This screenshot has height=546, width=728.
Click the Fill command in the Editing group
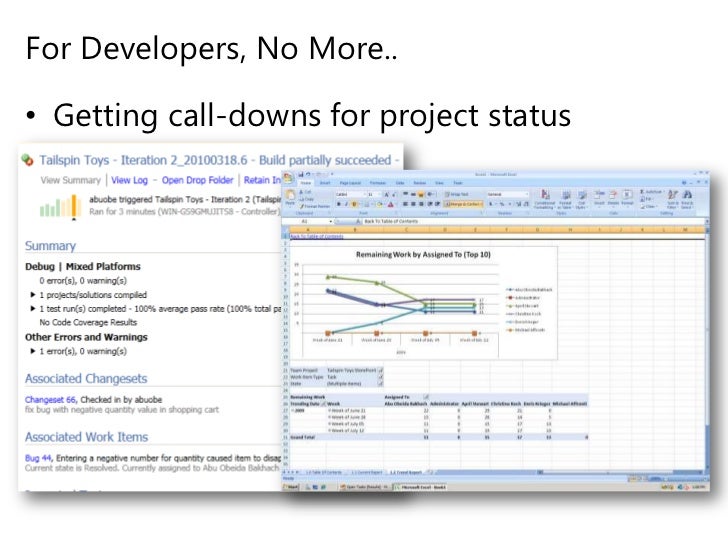pos(646,199)
